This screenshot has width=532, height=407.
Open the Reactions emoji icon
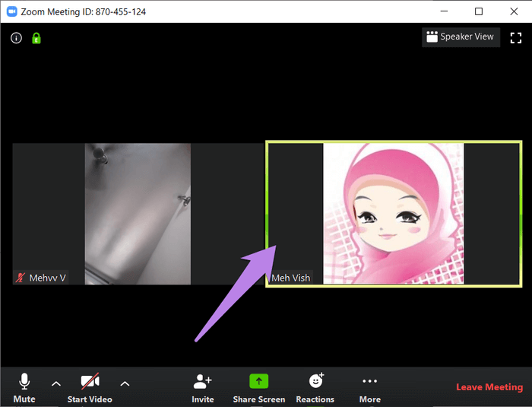(315, 381)
